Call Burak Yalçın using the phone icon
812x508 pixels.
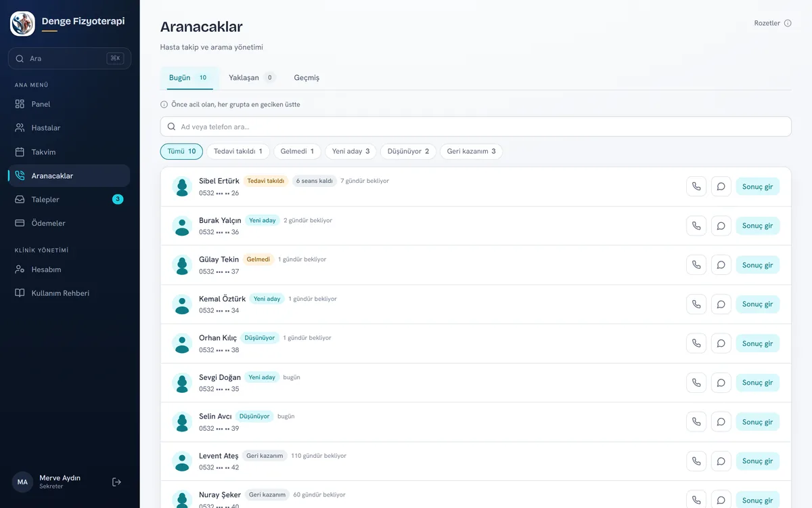696,226
